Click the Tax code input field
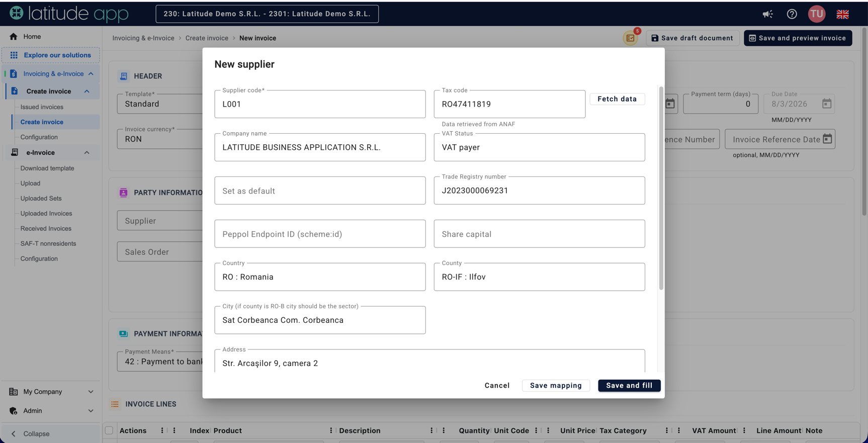Viewport: 868px width, 443px height. [509, 104]
